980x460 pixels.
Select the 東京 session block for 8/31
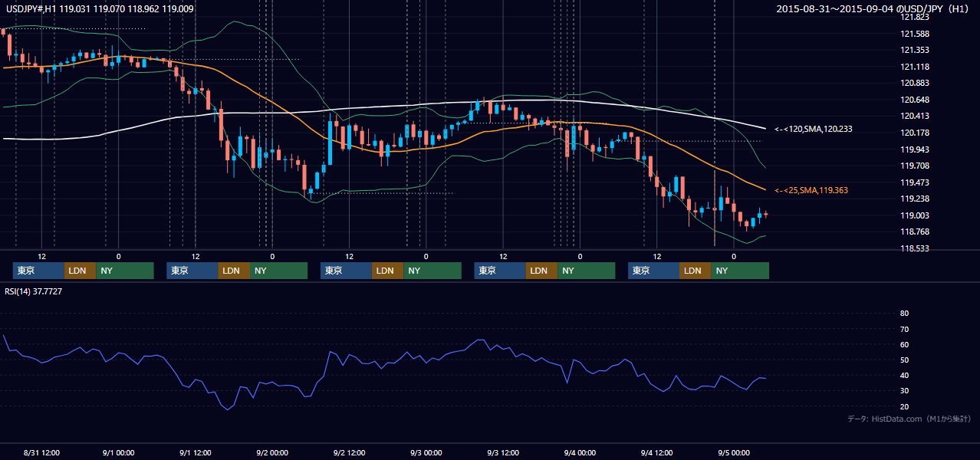click(38, 271)
